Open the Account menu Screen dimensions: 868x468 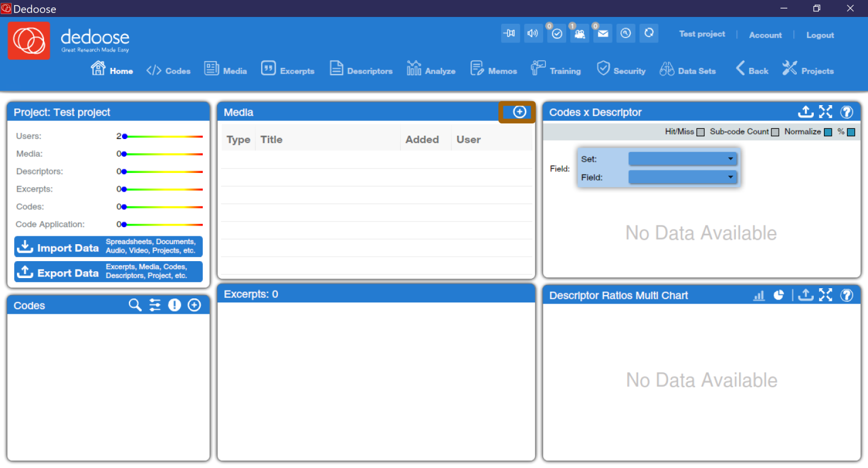[x=765, y=34]
